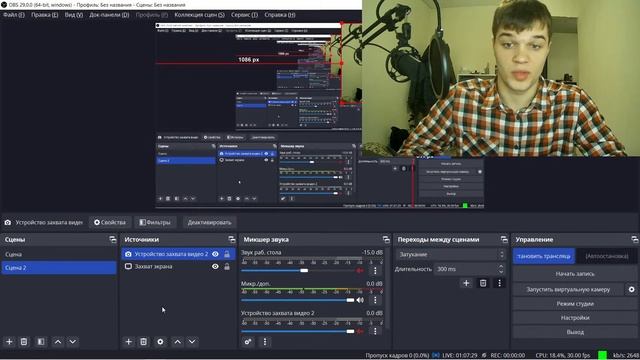
Task: Click the 300 ms duration field
Action: pyautogui.click(x=466, y=269)
